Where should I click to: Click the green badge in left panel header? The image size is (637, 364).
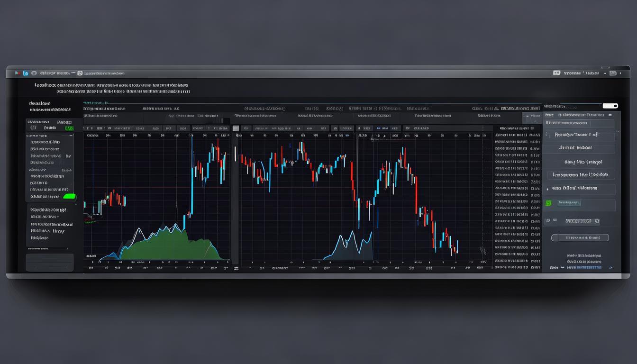(x=69, y=128)
